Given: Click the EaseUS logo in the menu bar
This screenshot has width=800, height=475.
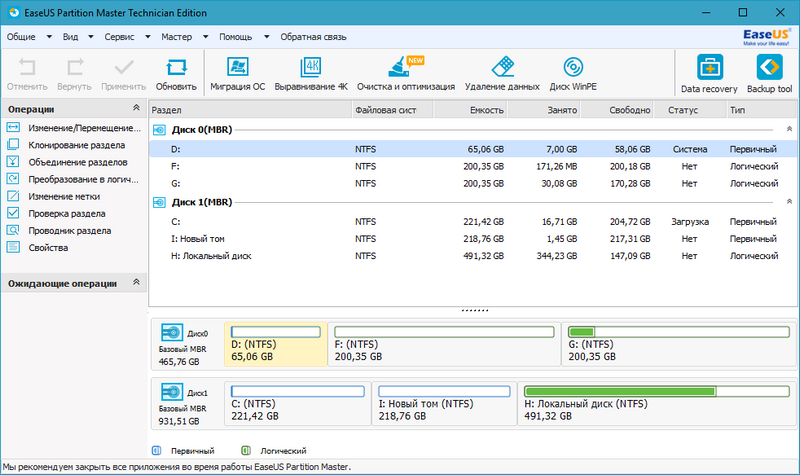Looking at the screenshot, I should tap(766, 37).
